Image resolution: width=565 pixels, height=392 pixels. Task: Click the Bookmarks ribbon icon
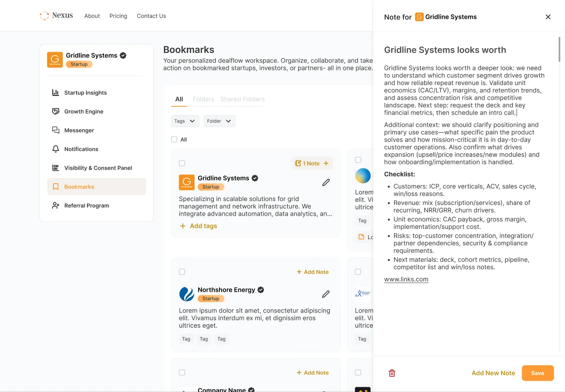point(56,187)
